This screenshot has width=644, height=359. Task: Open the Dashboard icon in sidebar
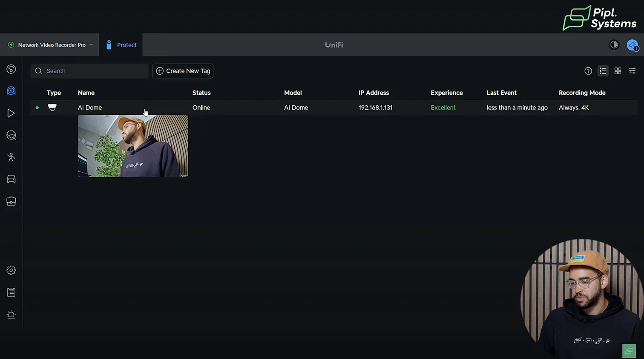(11, 69)
